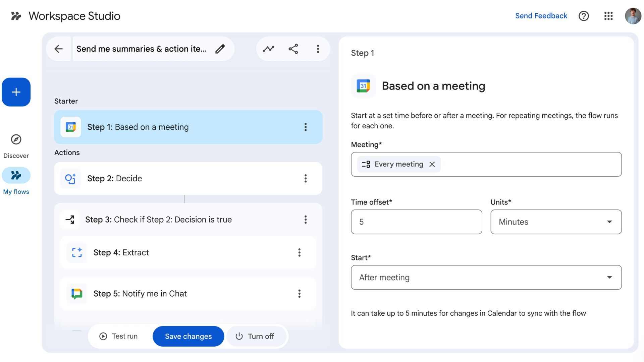Click the Send Feedback link
Viewport: 644px width, 362px height.
(x=541, y=16)
